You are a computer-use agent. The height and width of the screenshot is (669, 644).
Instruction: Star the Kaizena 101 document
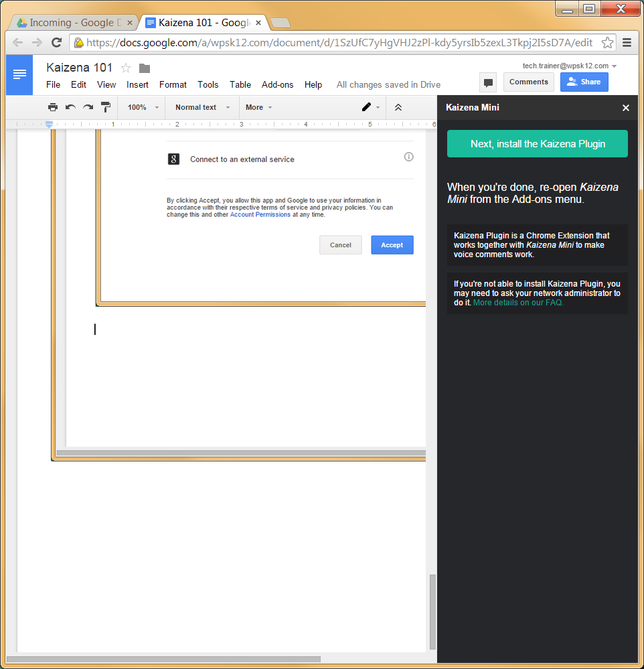click(126, 68)
